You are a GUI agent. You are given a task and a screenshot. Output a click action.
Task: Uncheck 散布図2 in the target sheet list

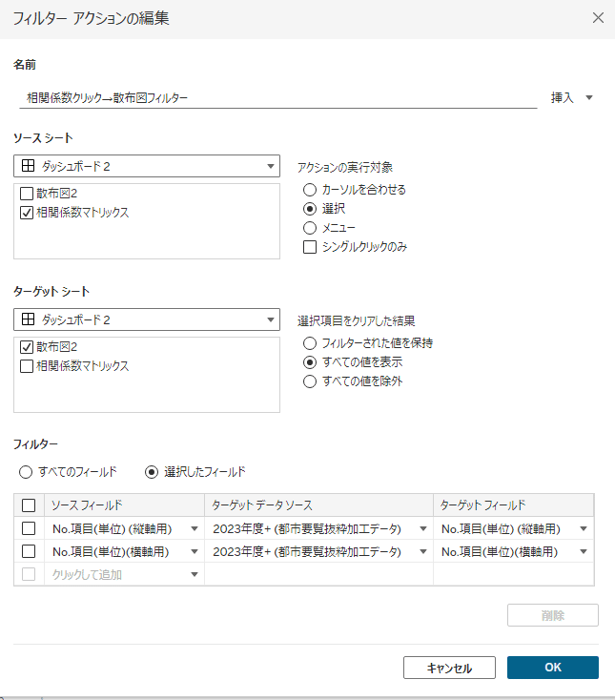coord(27,347)
